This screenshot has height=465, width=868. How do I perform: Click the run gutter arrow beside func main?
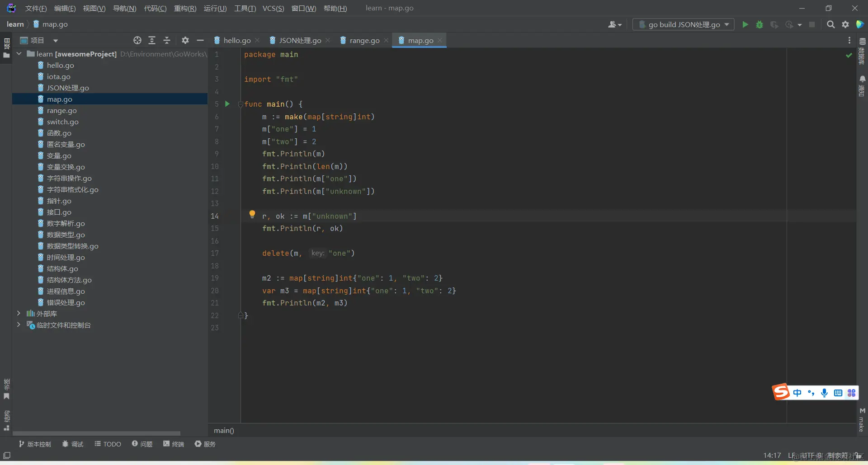pyautogui.click(x=227, y=104)
